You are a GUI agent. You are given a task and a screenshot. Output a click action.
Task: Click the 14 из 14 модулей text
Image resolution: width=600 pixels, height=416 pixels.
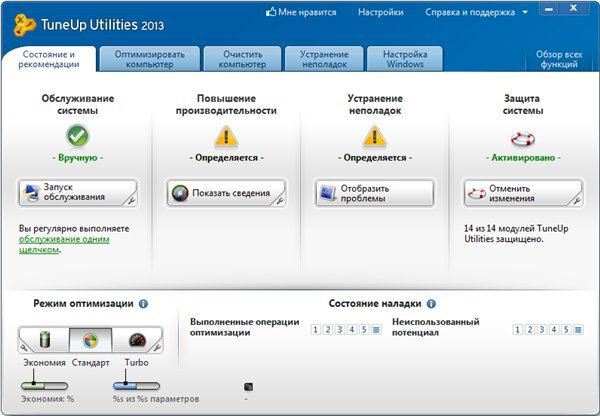click(x=516, y=234)
